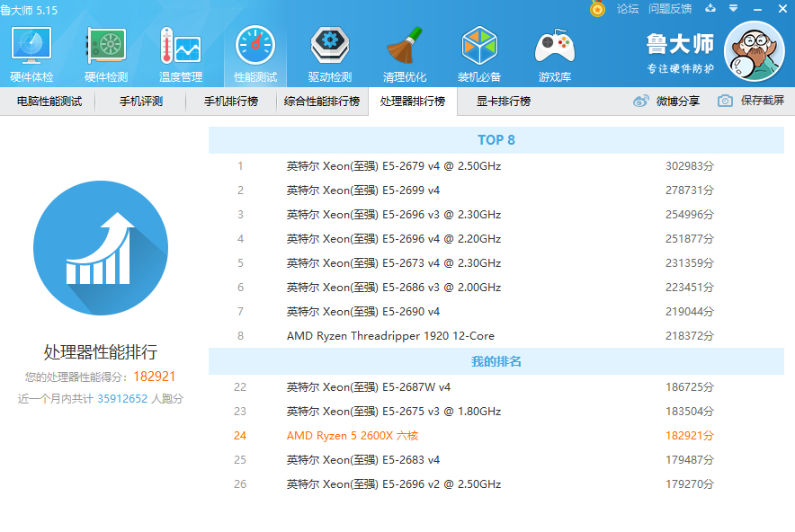
Task: Click the camera icon beside 保存截屏
Action: pyautogui.click(x=725, y=101)
